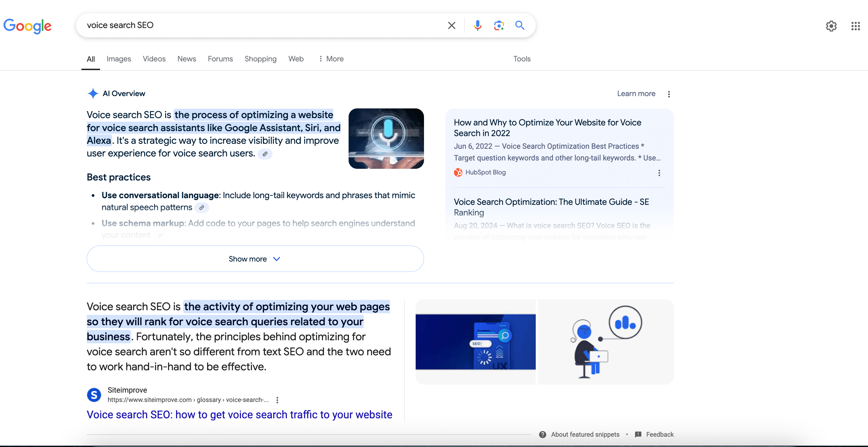Click the blue Google Search magnifier icon

pyautogui.click(x=520, y=25)
